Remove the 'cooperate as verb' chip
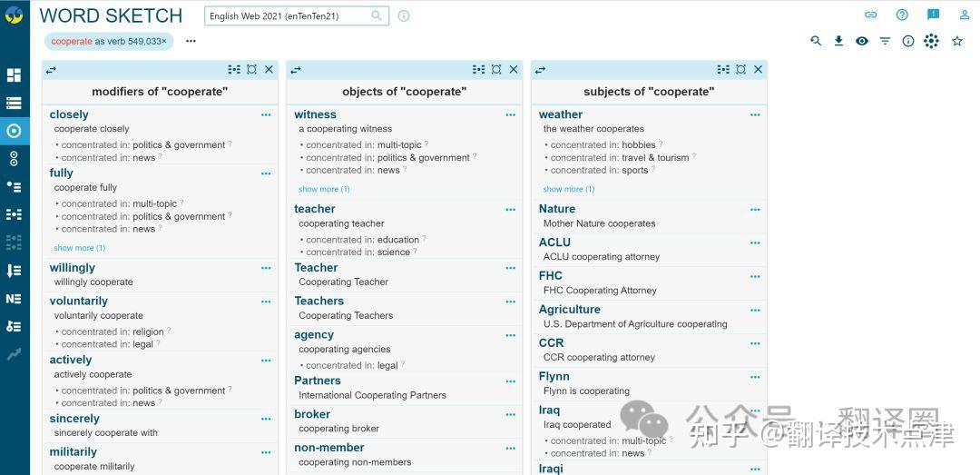This screenshot has width=980, height=475. 164,41
